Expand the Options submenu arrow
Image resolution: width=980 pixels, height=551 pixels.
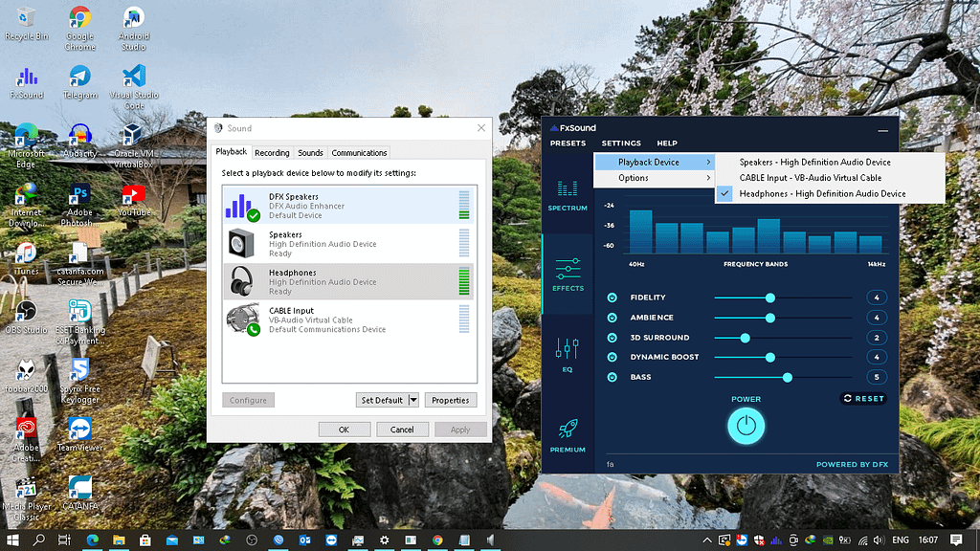click(708, 178)
